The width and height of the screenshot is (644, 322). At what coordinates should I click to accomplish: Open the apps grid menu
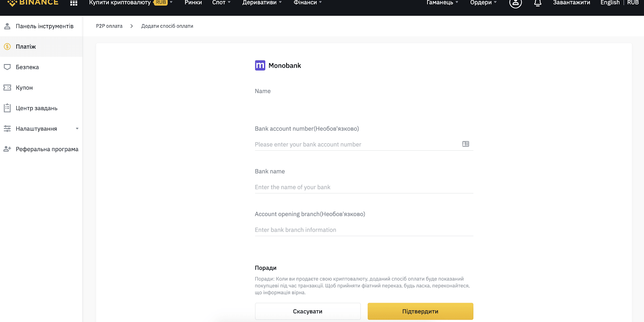(x=74, y=3)
